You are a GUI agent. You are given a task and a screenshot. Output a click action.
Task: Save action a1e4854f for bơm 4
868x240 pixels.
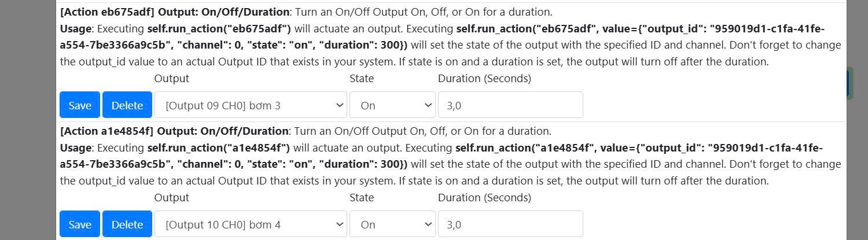pos(80,224)
